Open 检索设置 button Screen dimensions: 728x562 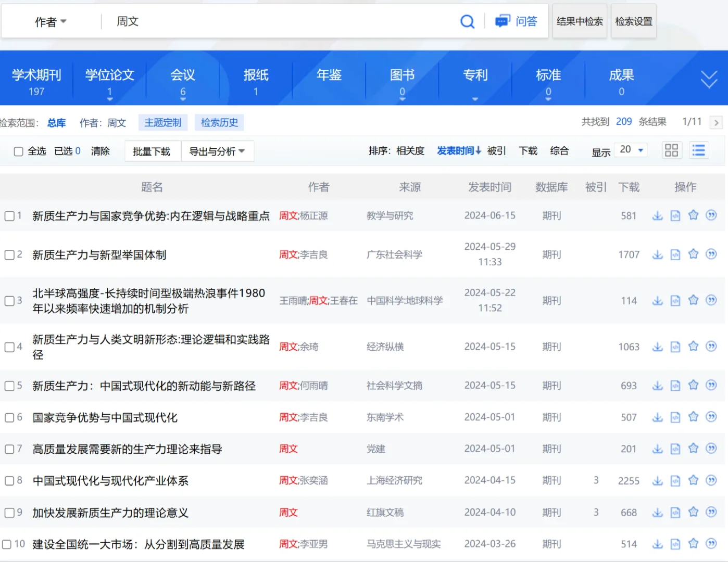click(x=634, y=21)
